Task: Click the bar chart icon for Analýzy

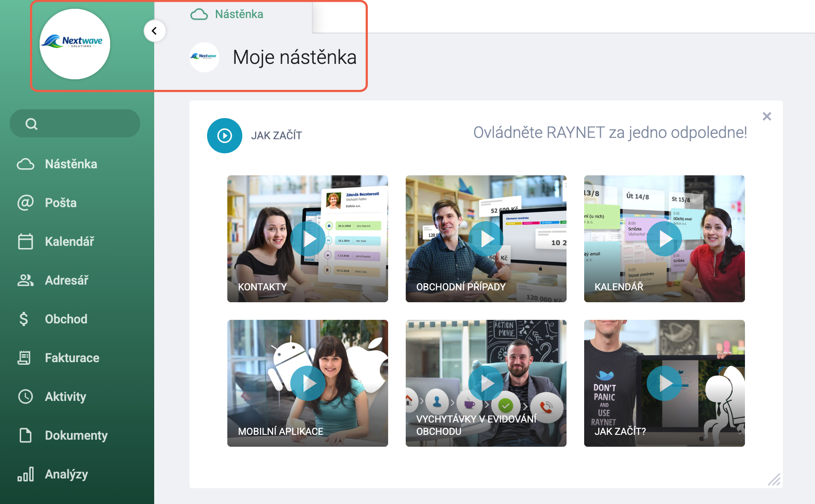Action: pyautogui.click(x=26, y=474)
